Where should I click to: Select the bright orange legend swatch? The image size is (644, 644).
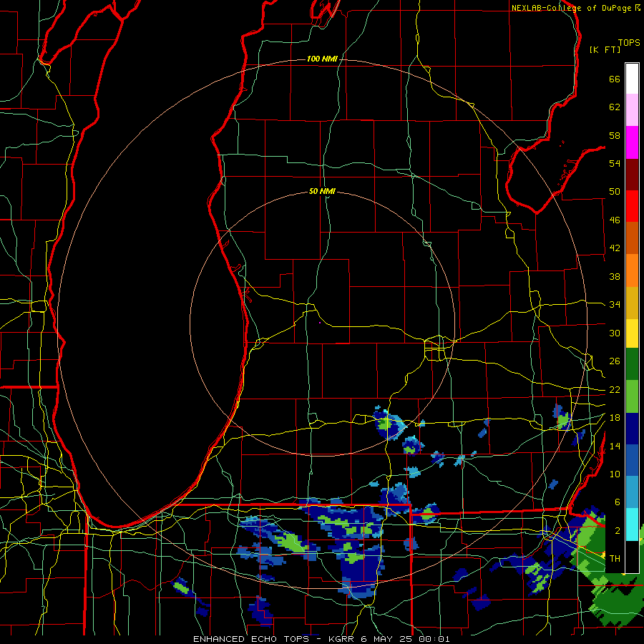[632, 270]
